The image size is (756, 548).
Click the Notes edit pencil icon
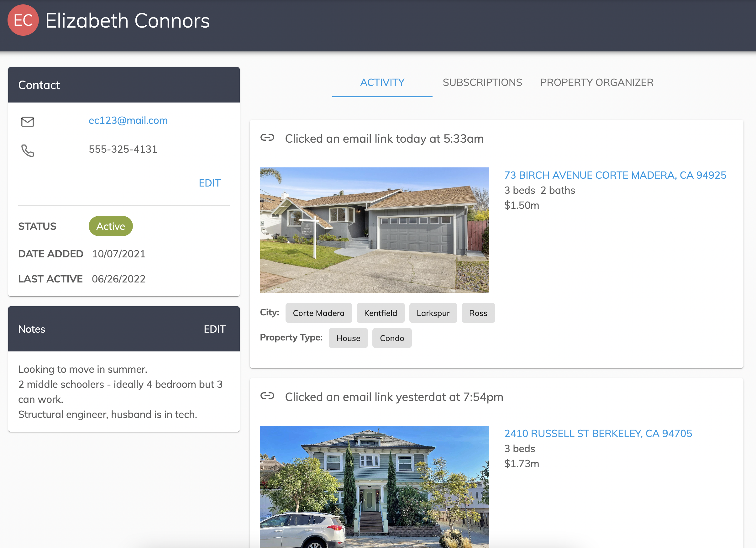[214, 328]
